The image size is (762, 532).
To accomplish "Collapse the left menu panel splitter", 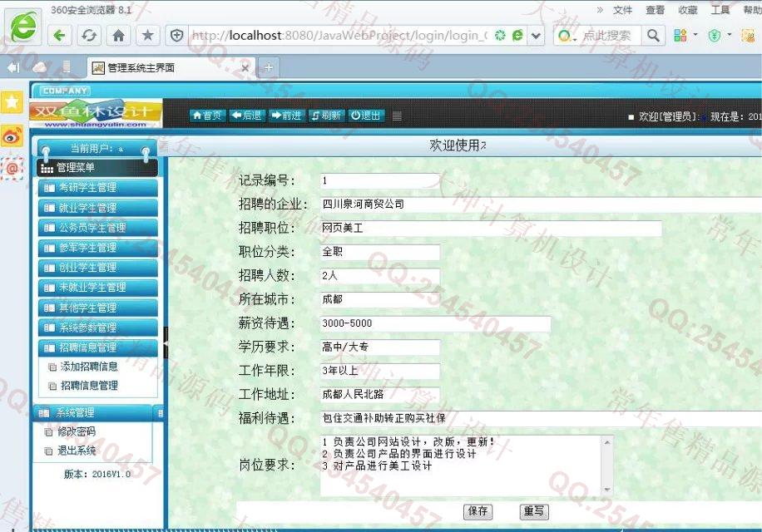I will 166,342.
